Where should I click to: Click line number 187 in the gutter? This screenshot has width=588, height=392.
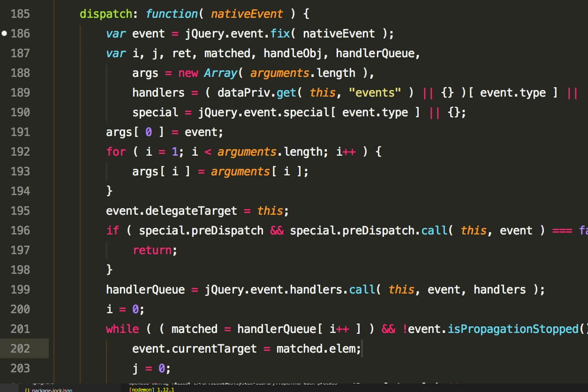pos(20,53)
